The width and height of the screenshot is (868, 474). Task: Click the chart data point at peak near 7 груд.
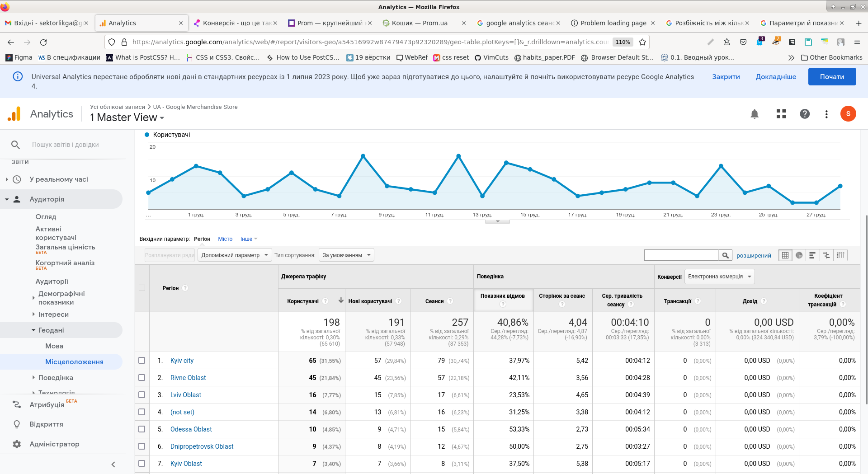click(x=363, y=156)
